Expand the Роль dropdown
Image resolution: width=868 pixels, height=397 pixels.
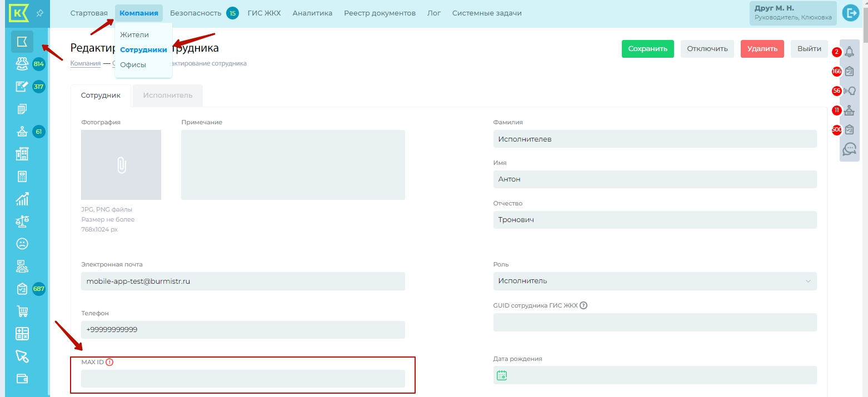pyautogui.click(x=655, y=281)
